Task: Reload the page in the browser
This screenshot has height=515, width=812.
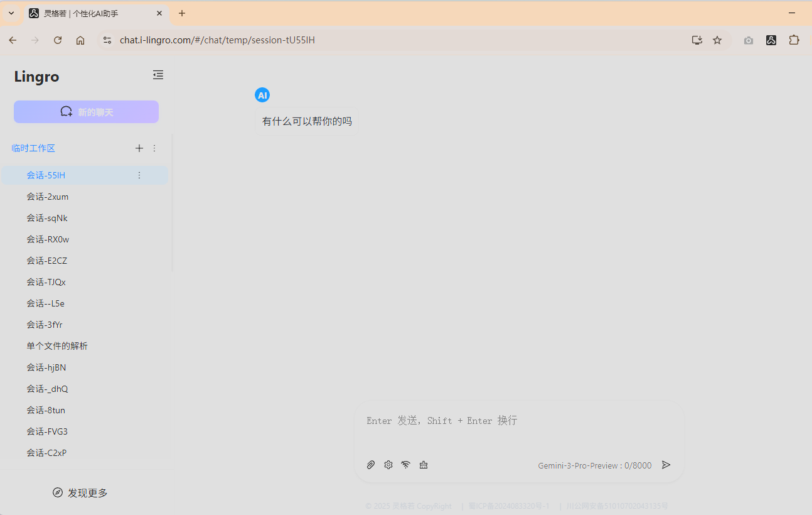Action: tap(58, 40)
